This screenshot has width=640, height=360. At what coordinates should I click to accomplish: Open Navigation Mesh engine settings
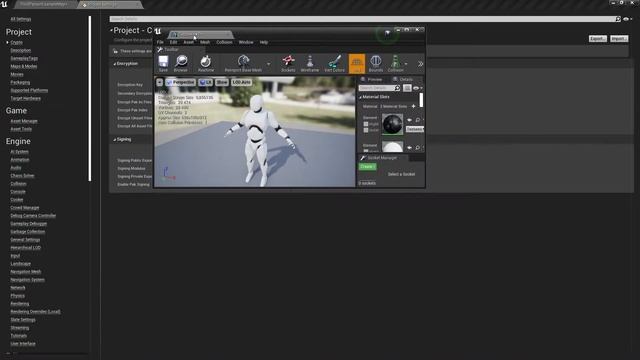25,272
